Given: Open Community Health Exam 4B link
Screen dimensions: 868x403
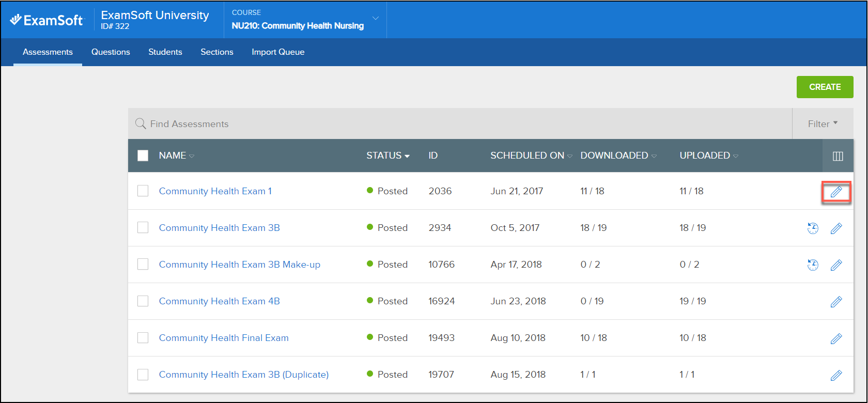Looking at the screenshot, I should click(x=220, y=301).
